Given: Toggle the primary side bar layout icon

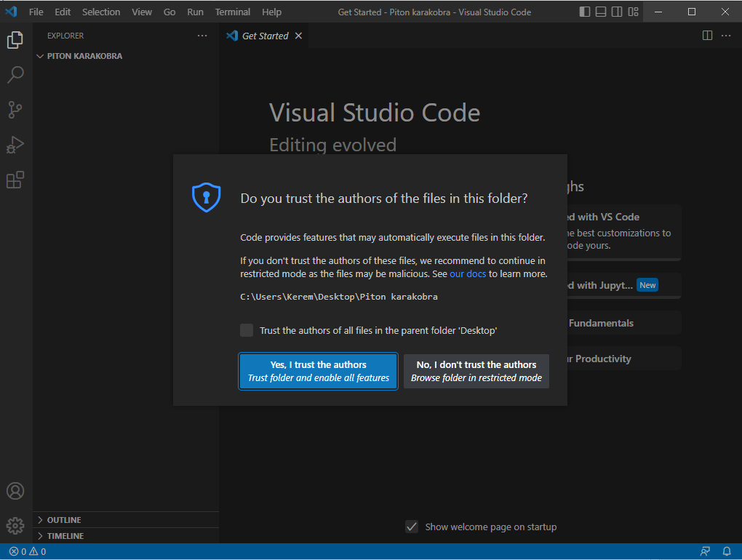Looking at the screenshot, I should pyautogui.click(x=585, y=12).
